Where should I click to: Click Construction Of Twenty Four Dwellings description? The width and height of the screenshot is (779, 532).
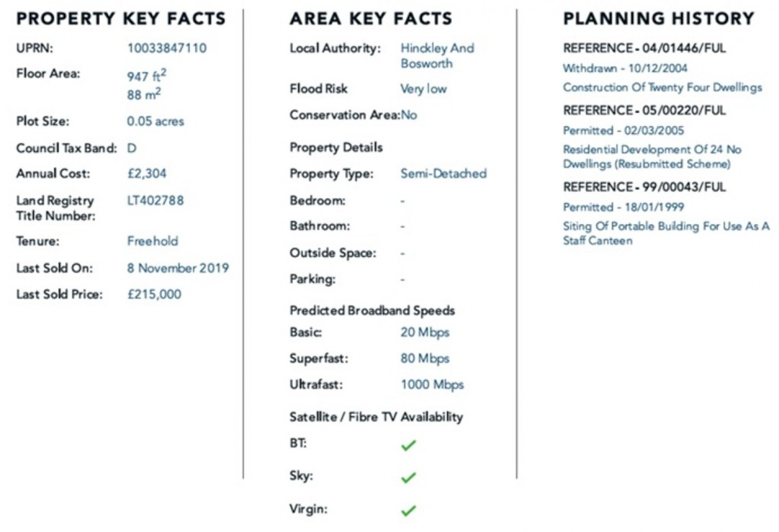662,87
